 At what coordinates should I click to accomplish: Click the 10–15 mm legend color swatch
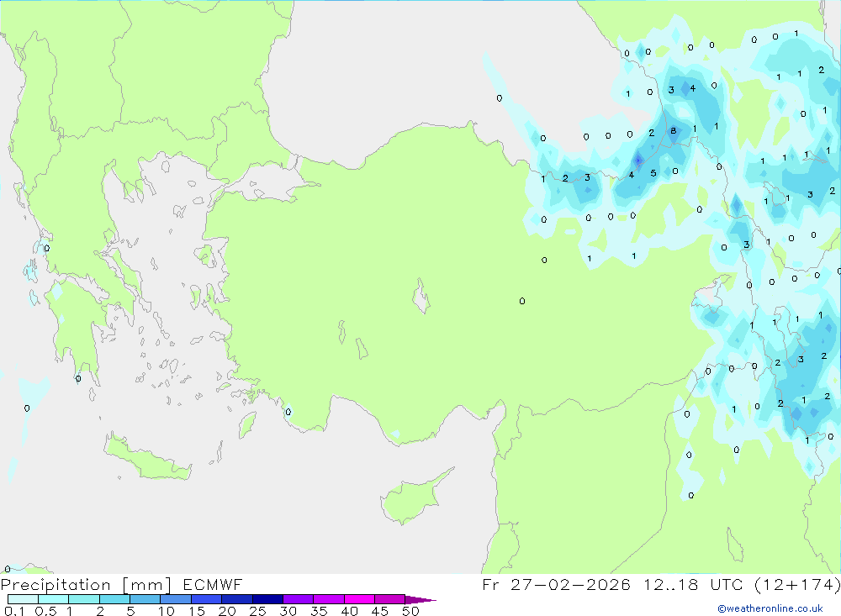[176, 599]
